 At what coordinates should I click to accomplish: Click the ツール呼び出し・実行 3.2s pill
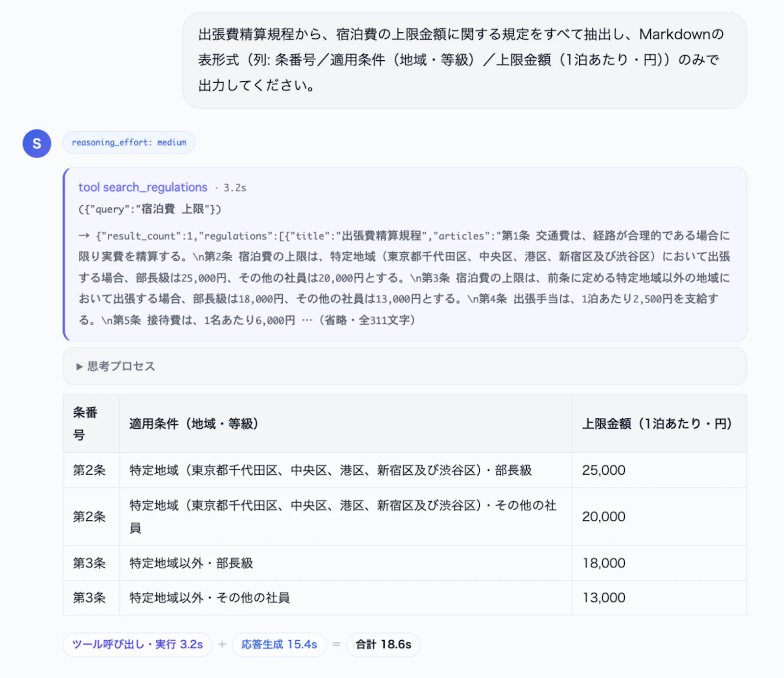click(x=137, y=644)
